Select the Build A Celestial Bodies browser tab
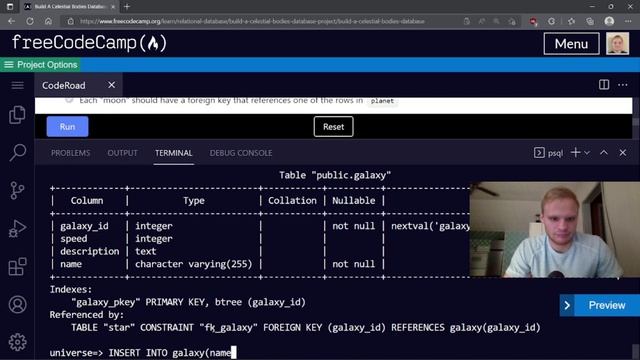 click(69, 7)
